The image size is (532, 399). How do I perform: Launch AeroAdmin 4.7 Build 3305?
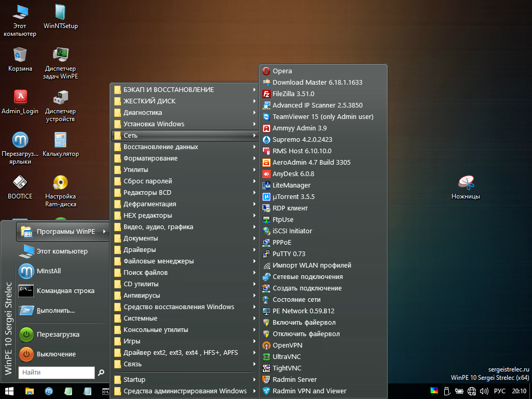[323, 162]
